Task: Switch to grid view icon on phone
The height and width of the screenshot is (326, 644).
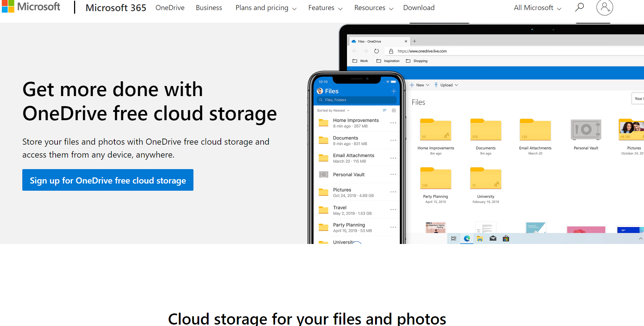Action: (x=394, y=110)
